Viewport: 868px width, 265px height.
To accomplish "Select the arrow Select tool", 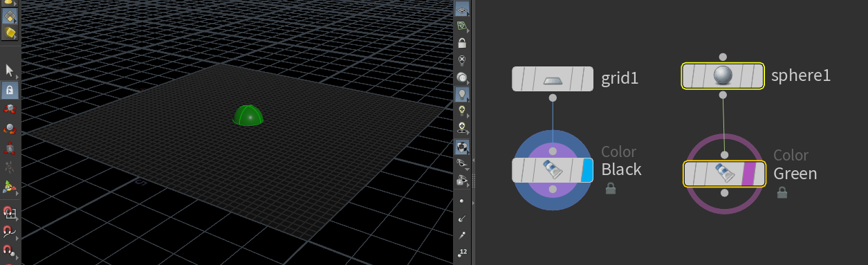I will pyautogui.click(x=10, y=70).
